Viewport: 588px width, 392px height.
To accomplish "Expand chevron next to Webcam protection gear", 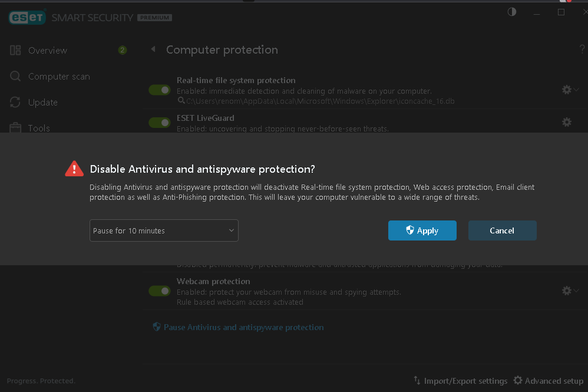I will pos(576,291).
